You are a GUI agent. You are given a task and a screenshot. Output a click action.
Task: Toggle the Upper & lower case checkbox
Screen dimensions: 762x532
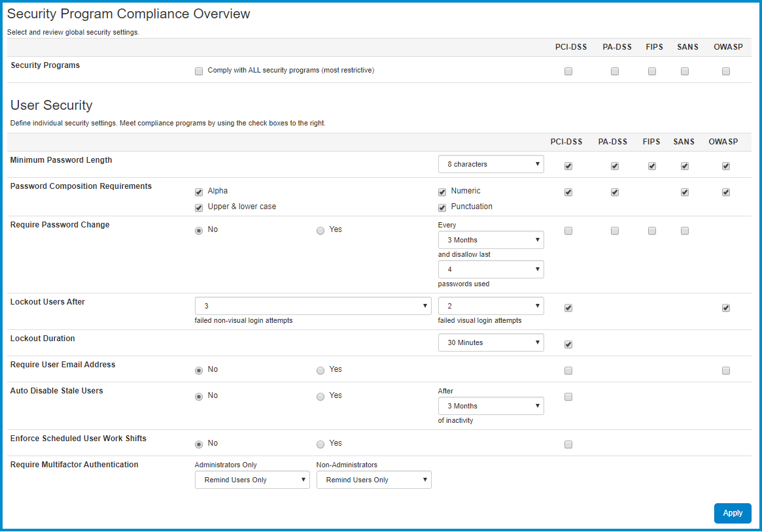(x=199, y=208)
